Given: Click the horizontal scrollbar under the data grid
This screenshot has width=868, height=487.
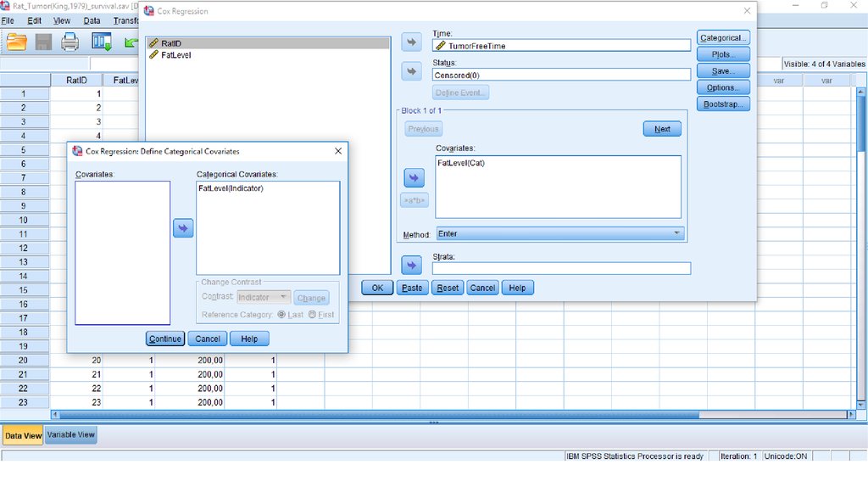Looking at the screenshot, I should [449, 415].
